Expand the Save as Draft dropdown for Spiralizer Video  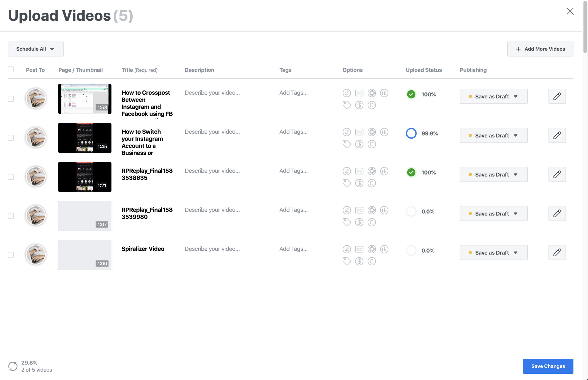tap(493, 252)
